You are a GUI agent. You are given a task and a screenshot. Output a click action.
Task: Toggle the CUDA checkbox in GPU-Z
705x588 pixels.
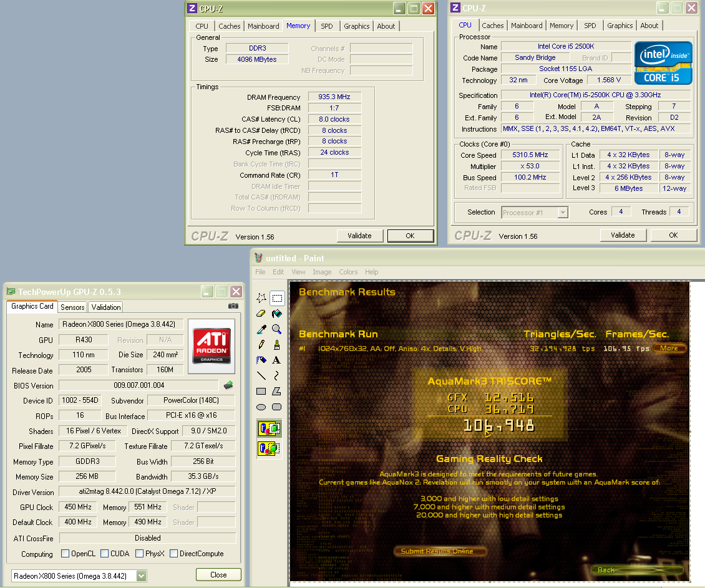tap(104, 554)
